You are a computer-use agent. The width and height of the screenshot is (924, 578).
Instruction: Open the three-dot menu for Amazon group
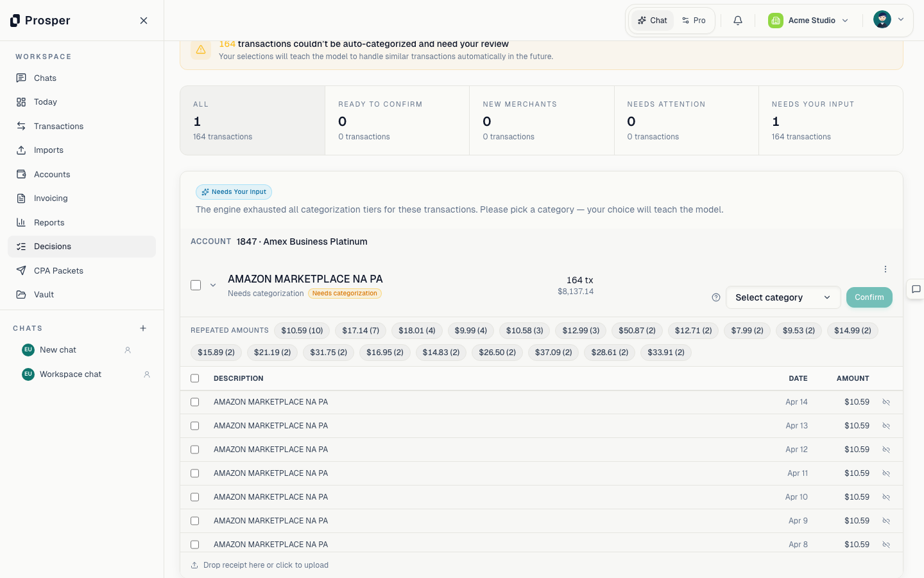(x=886, y=269)
